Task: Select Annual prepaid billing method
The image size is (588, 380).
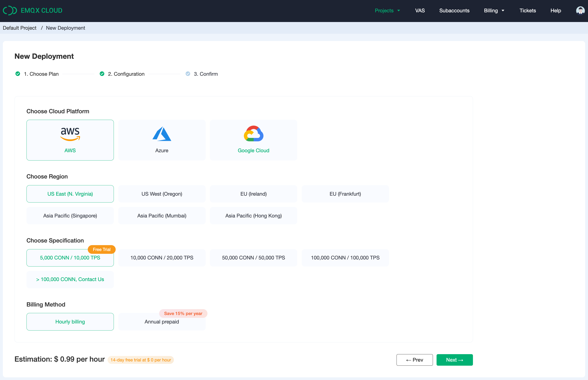Action: coord(162,322)
